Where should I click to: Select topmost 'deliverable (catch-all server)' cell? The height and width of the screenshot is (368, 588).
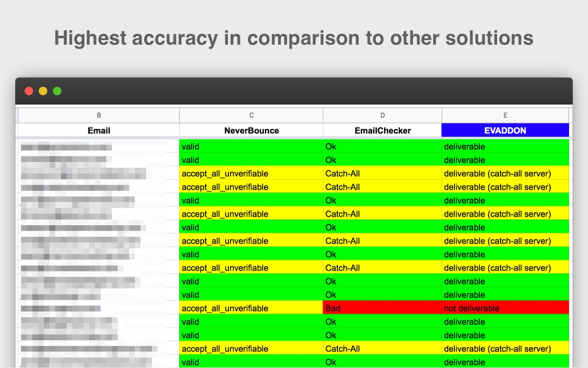(x=505, y=173)
